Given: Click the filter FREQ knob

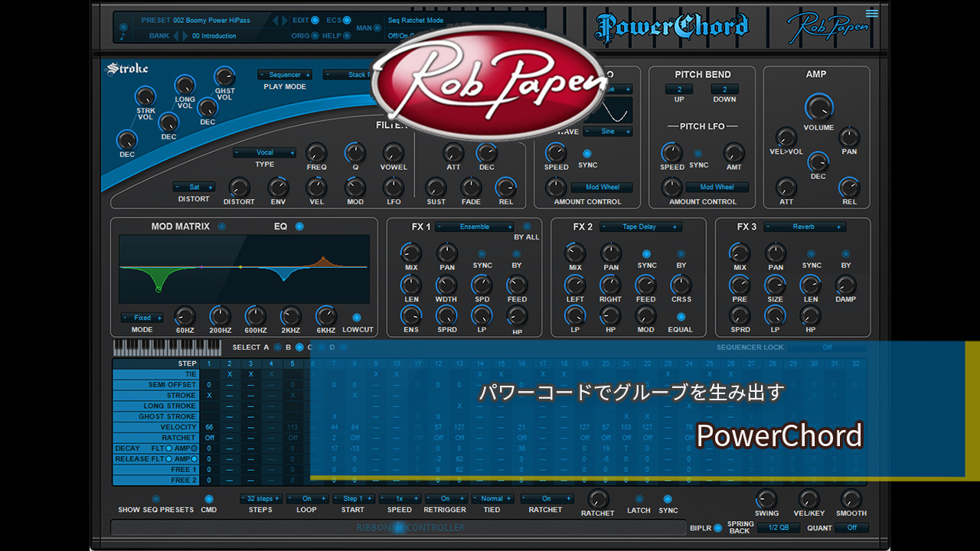Looking at the screenshot, I should [316, 152].
